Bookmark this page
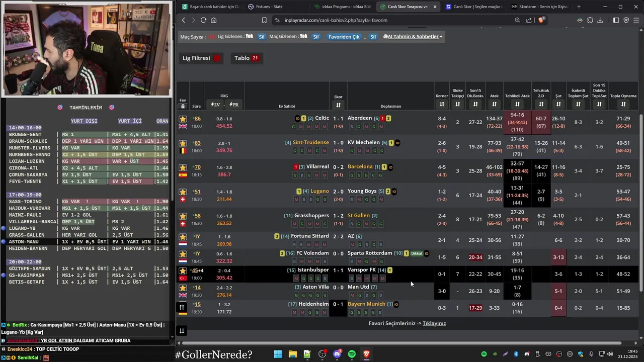This screenshot has height=362, width=644. click(x=264, y=20)
